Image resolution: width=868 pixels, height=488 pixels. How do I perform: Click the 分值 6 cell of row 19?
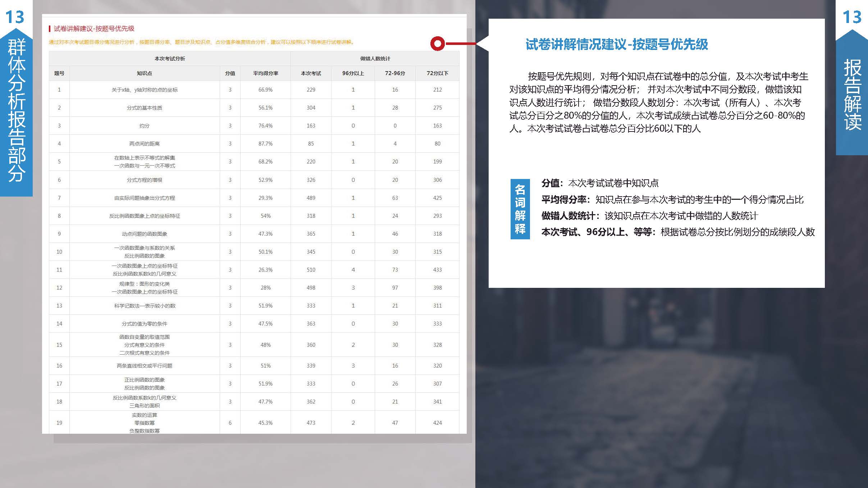tap(230, 423)
